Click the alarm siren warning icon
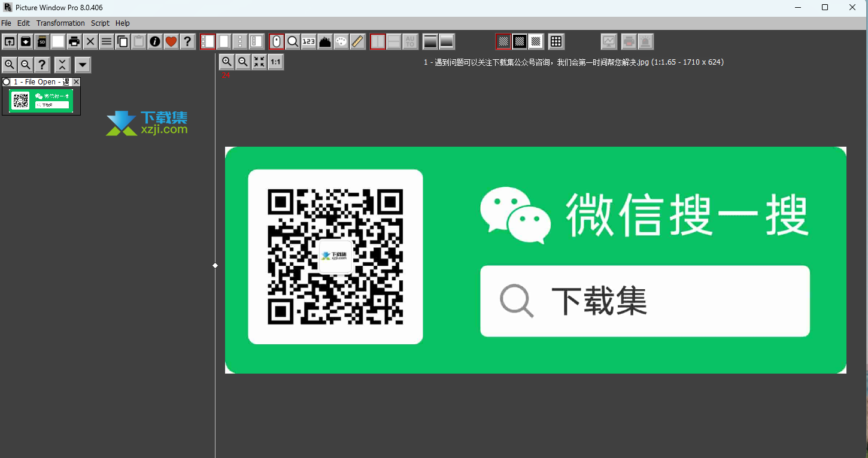 click(x=645, y=41)
